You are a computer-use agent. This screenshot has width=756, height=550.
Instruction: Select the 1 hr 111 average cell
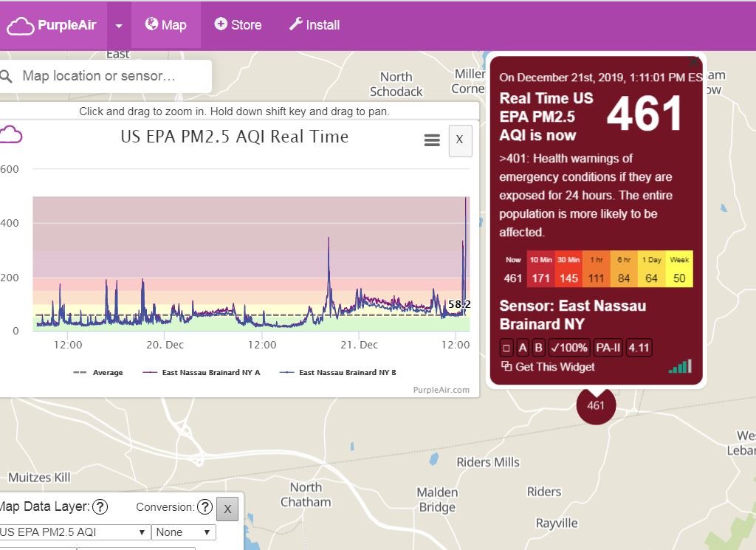click(x=597, y=269)
